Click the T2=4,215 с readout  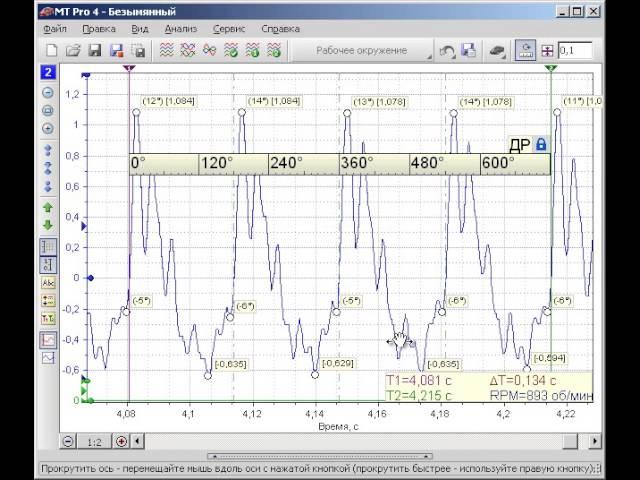pyautogui.click(x=419, y=395)
